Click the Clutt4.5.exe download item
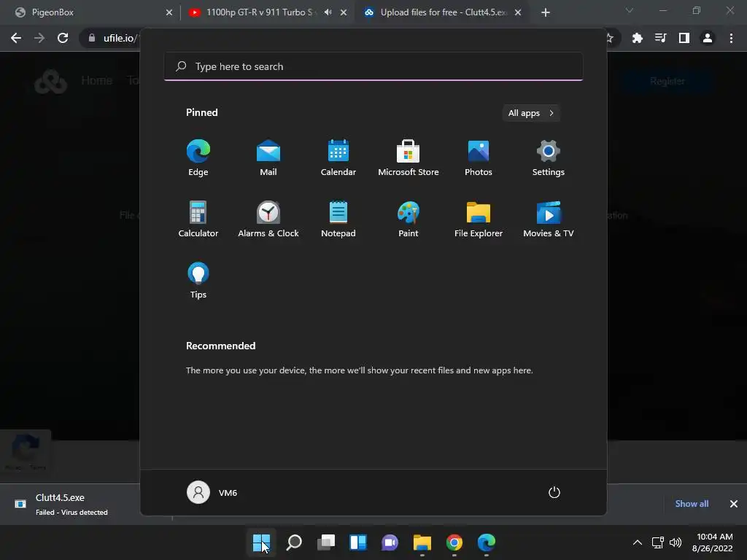 point(71,504)
